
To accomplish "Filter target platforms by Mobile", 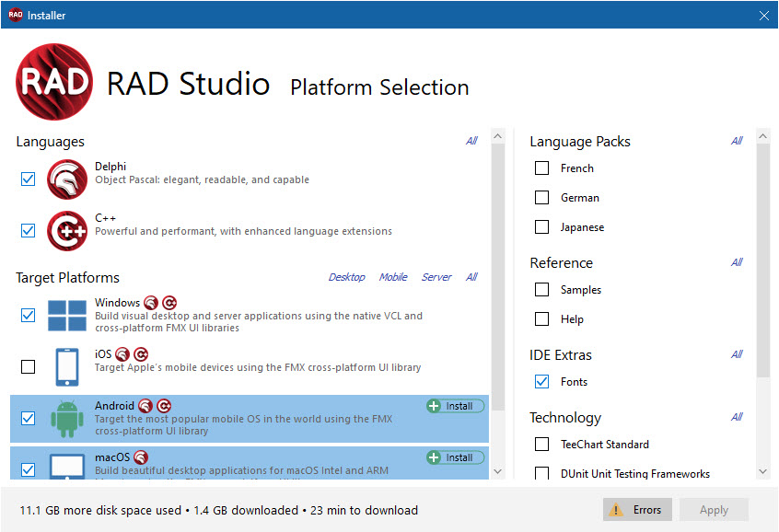I will (393, 277).
